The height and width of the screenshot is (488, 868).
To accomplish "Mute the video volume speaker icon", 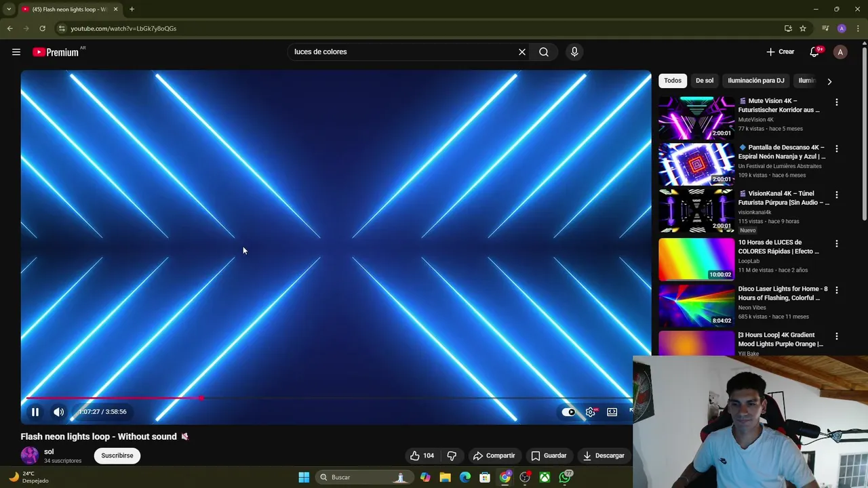I will point(59,411).
